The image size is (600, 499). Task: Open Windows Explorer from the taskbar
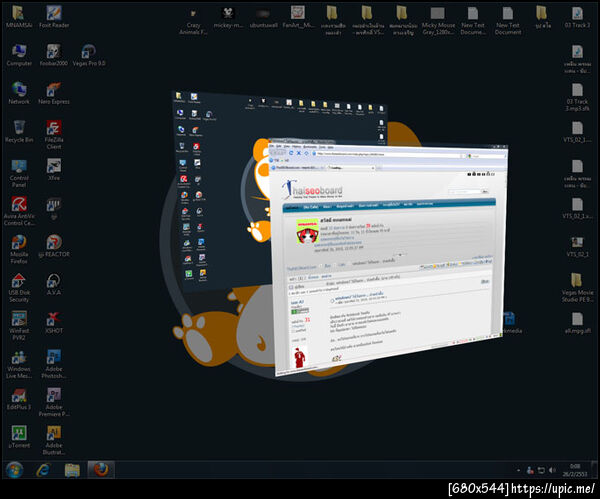point(72,470)
